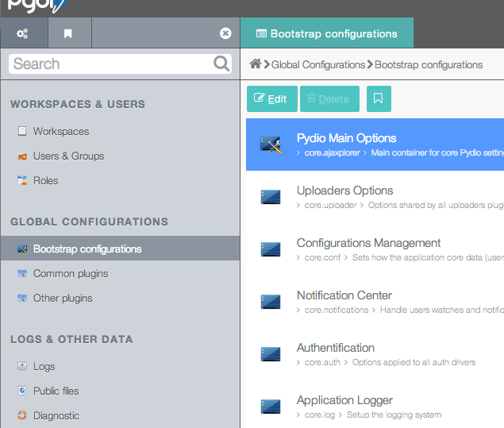504x428 pixels.
Task: Open Diagnostic in the sidebar
Action: (56, 416)
